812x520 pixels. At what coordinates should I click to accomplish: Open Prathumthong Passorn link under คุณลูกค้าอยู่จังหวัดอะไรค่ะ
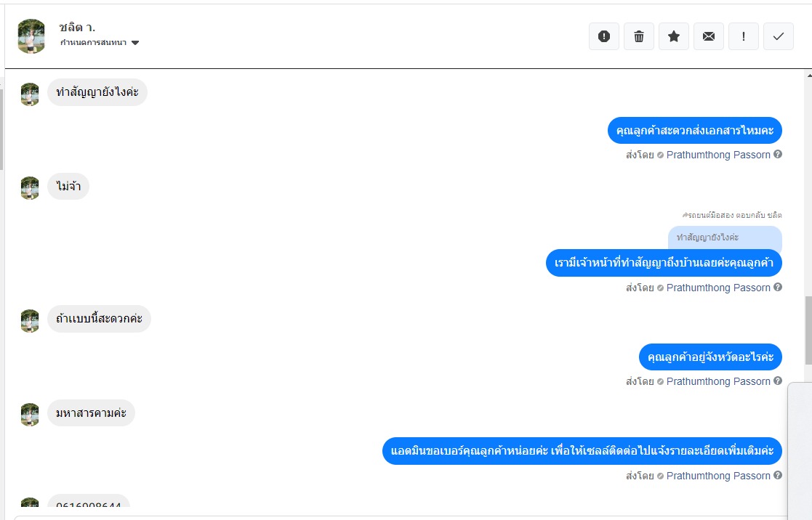[x=717, y=381]
